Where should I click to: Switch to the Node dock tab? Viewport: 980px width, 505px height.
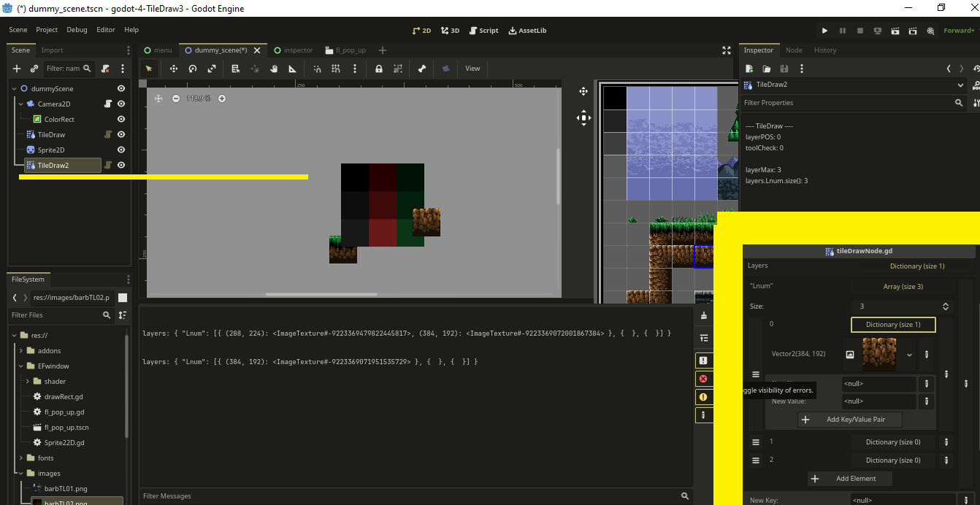tap(794, 50)
